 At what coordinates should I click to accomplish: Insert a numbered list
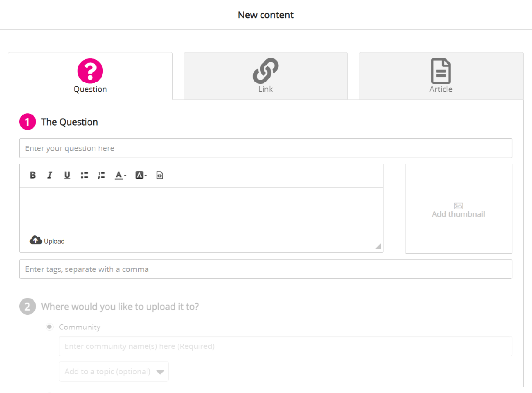[x=101, y=175]
